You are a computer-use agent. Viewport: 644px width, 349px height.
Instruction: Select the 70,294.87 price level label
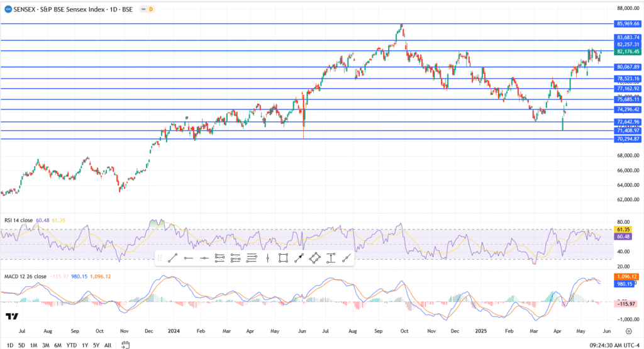[627, 139]
